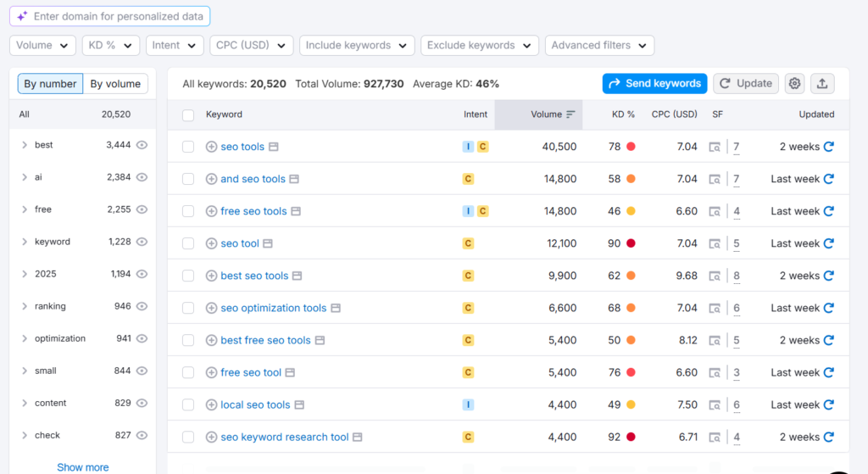View SERP features icon in 'best seo tools' row
Viewport: 868px width, 474px height.
pyautogui.click(x=715, y=276)
